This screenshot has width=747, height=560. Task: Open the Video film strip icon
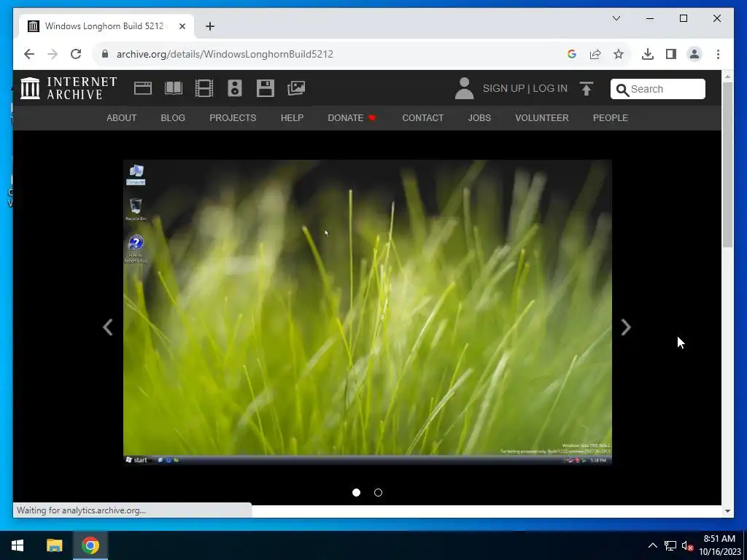tap(204, 88)
